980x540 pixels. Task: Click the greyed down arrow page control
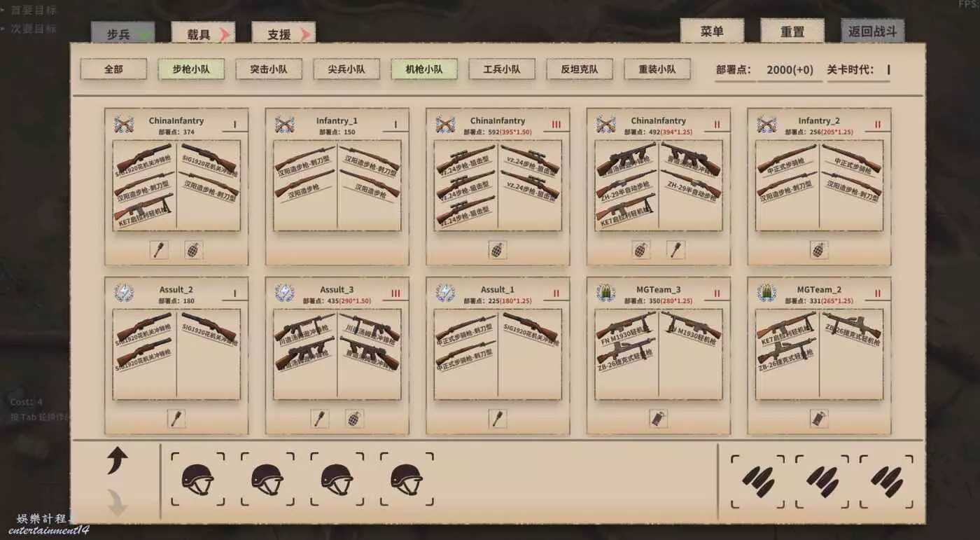(117, 502)
